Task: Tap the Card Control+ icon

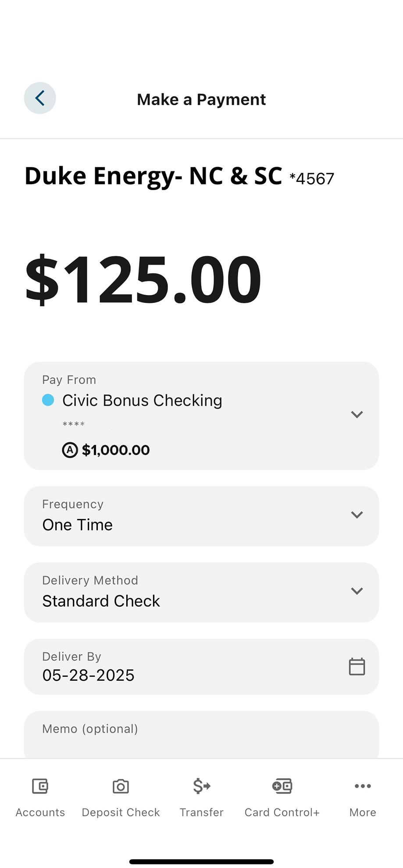Action: [x=282, y=786]
